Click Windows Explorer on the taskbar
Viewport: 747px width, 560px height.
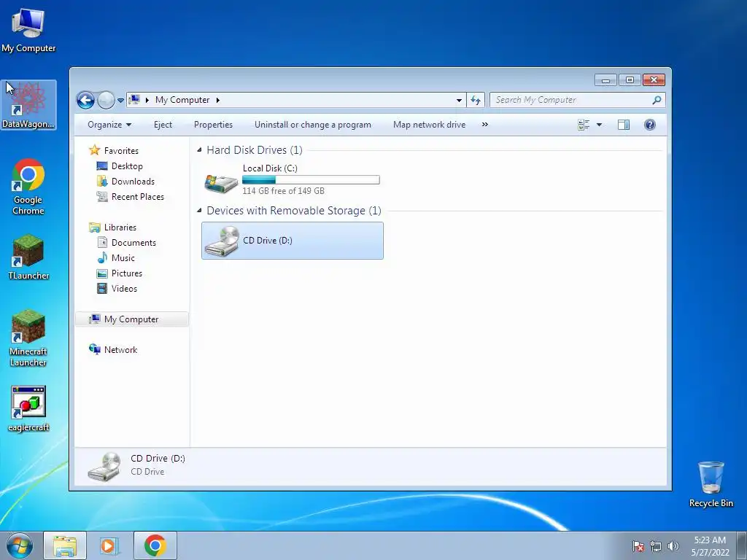tap(65, 545)
